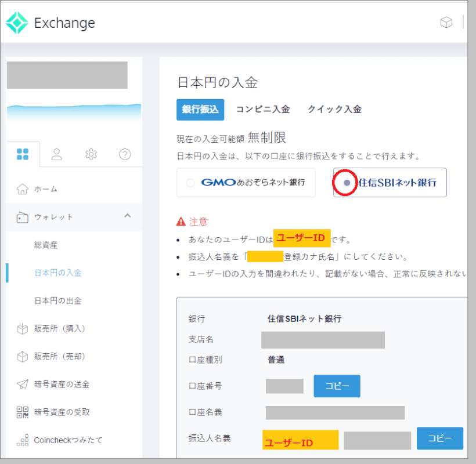
Task: Select GMOあおぞらネット銀行 radio button
Action: 190,183
